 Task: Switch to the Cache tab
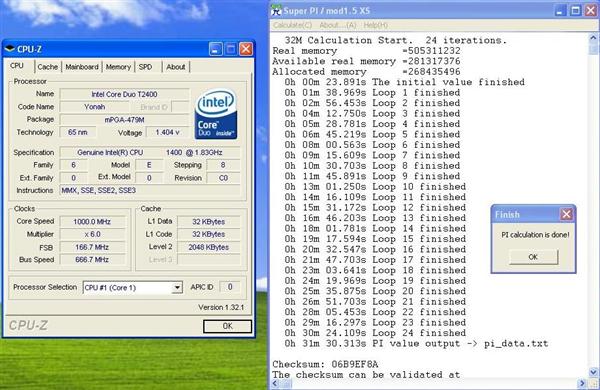pos(48,67)
